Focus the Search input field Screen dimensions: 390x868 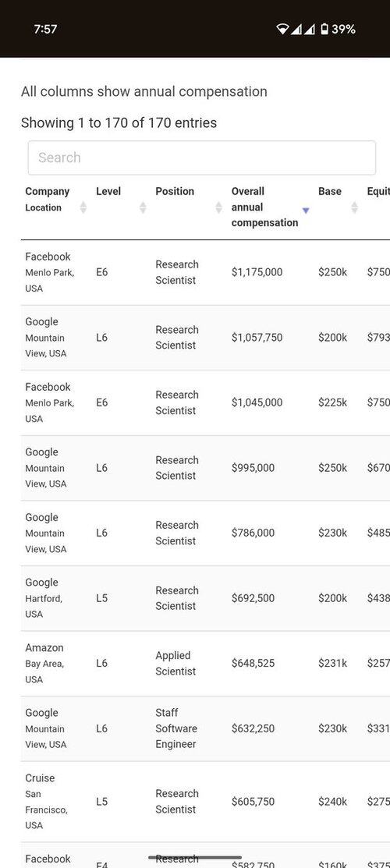pos(202,158)
